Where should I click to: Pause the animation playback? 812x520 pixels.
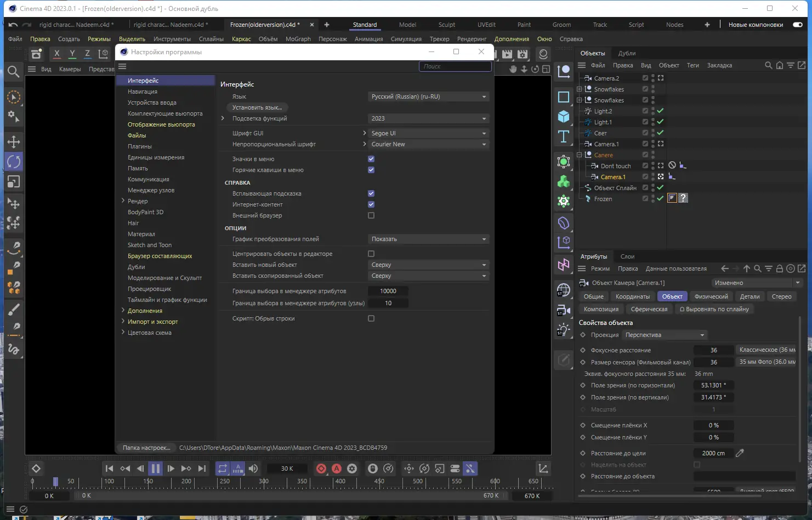click(x=156, y=468)
